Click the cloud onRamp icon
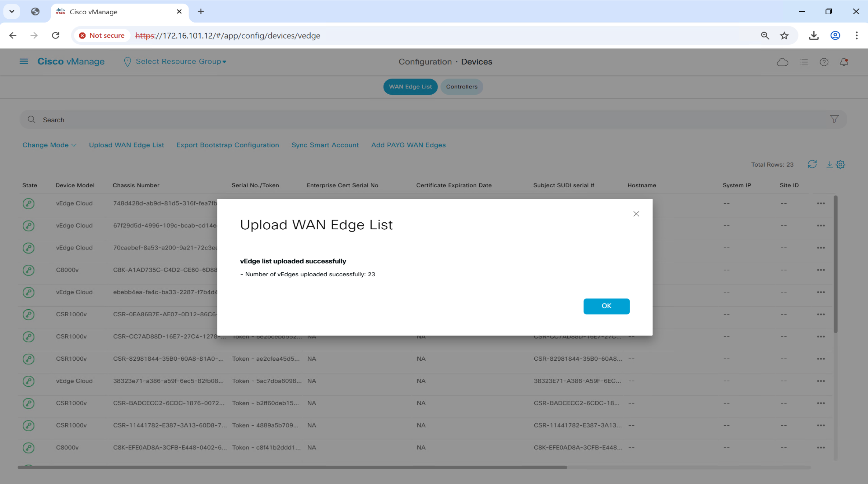 782,62
